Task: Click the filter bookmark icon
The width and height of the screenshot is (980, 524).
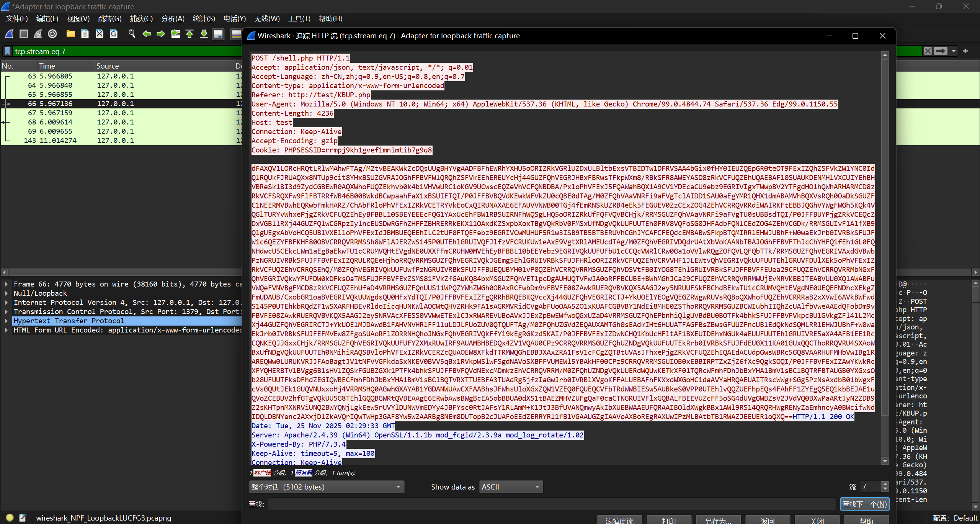Action: pyautogui.click(x=7, y=51)
